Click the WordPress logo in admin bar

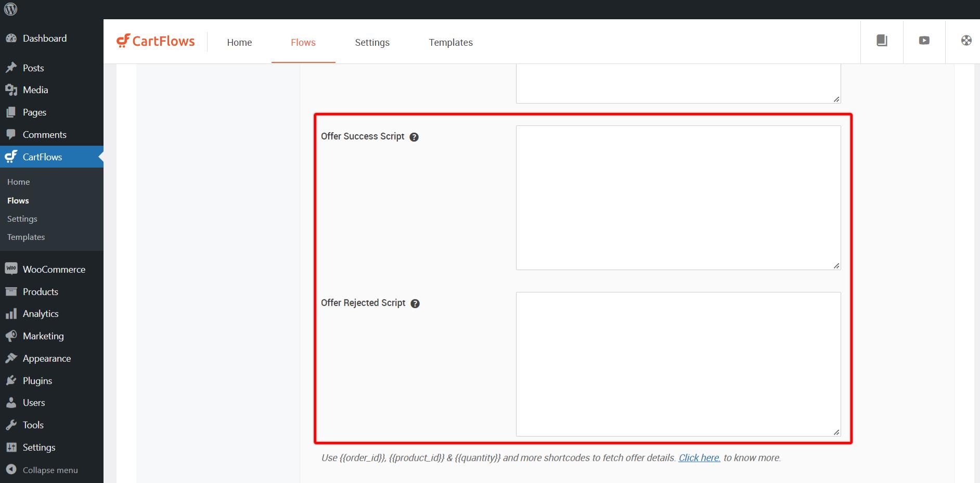(x=11, y=9)
